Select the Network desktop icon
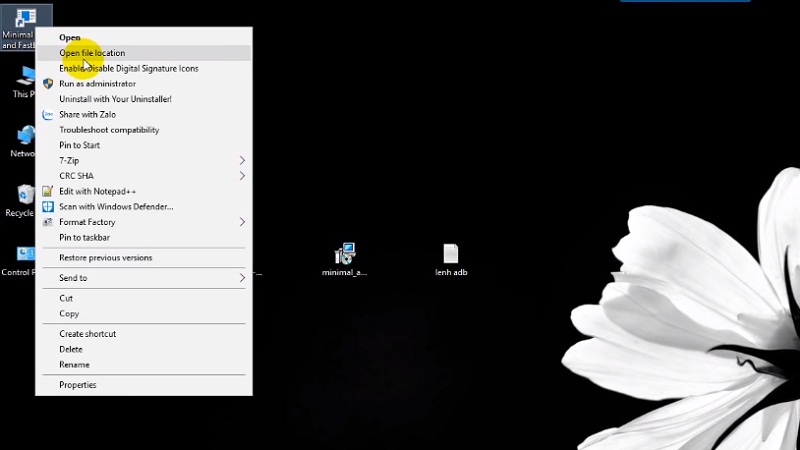The image size is (800, 450). click(23, 141)
